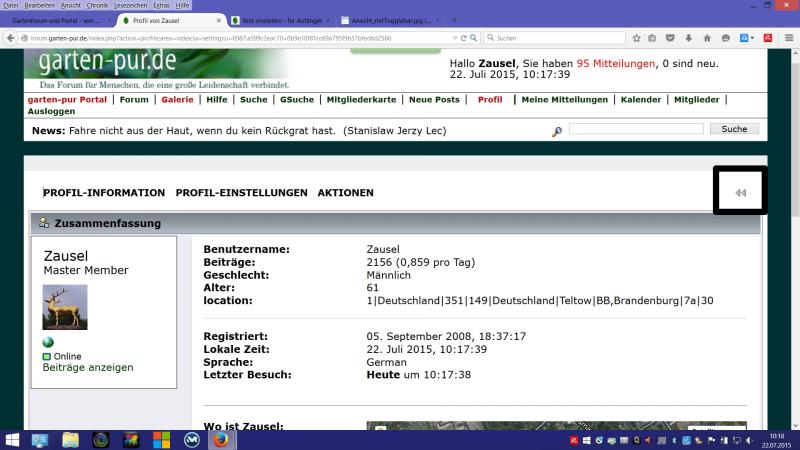The width and height of the screenshot is (800, 450).
Task: Expand the Aktionen menu
Action: tap(345, 193)
